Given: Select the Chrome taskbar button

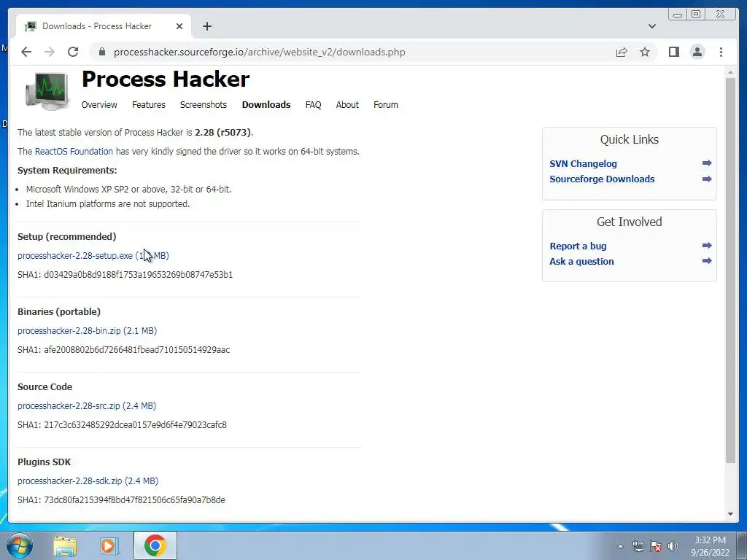Looking at the screenshot, I should point(155,545).
